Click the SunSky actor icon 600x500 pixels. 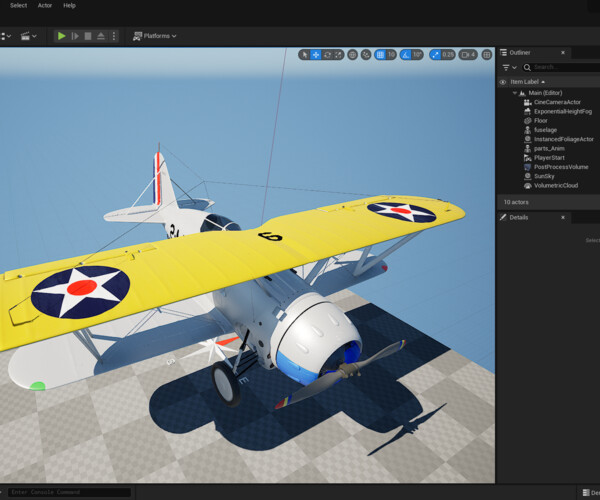click(x=528, y=176)
